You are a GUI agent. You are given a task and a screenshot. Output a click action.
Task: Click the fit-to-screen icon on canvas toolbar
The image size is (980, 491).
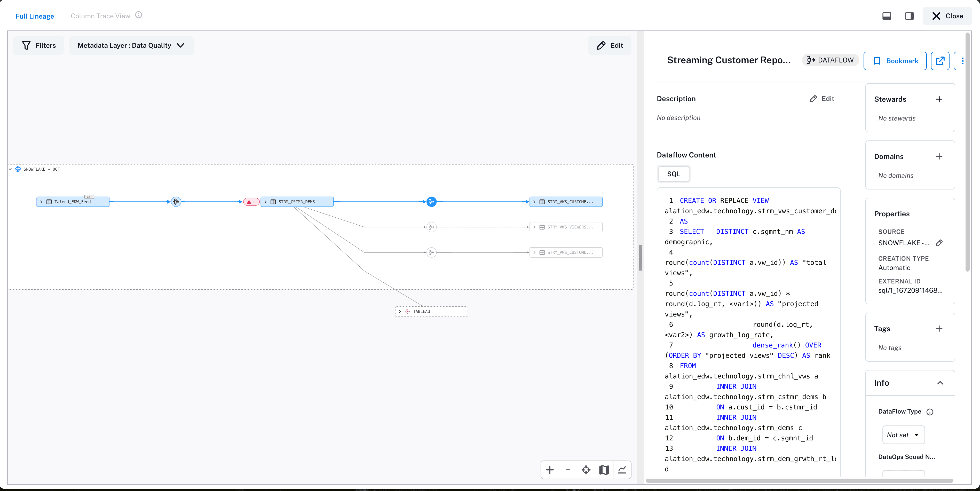[x=586, y=470]
